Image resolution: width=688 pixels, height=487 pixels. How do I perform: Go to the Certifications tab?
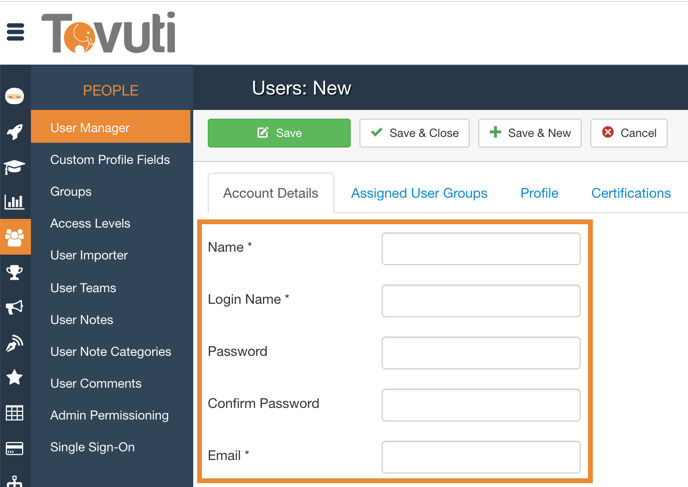pos(631,193)
